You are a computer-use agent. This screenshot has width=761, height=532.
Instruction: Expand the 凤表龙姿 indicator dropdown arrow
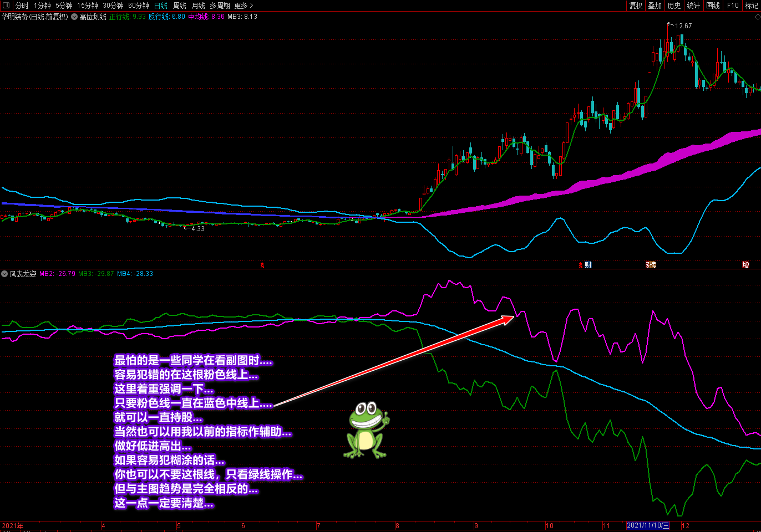coord(4,274)
